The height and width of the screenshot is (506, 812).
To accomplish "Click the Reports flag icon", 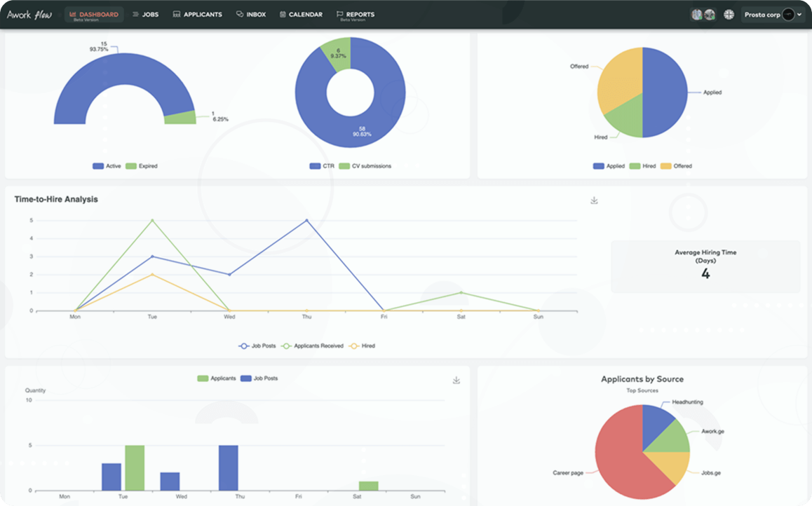I will click(x=340, y=14).
